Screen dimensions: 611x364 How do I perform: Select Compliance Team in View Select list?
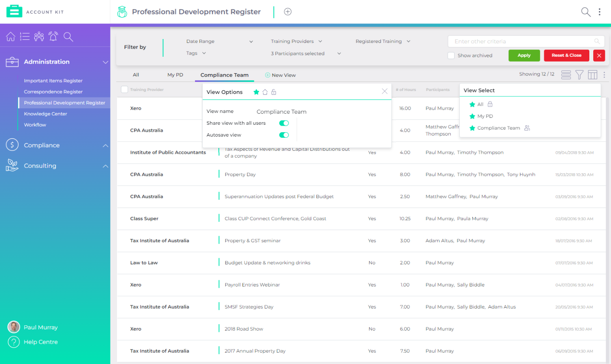point(498,128)
